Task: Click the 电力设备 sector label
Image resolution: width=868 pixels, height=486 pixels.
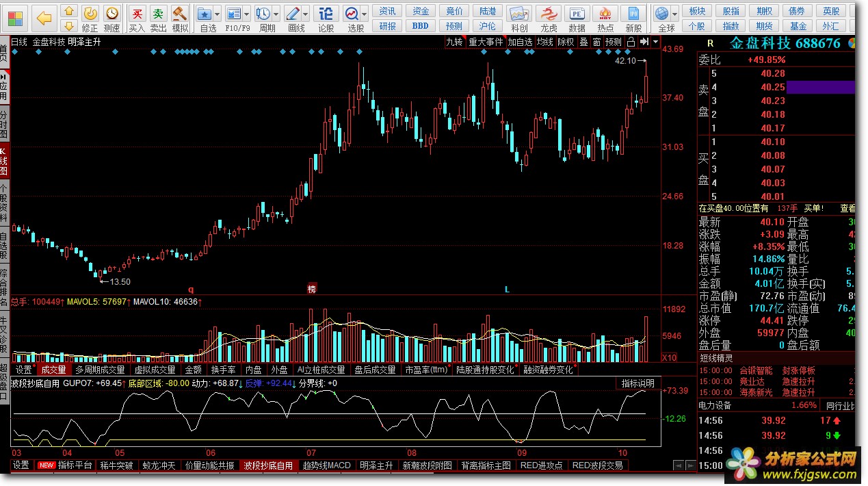Action: point(715,405)
